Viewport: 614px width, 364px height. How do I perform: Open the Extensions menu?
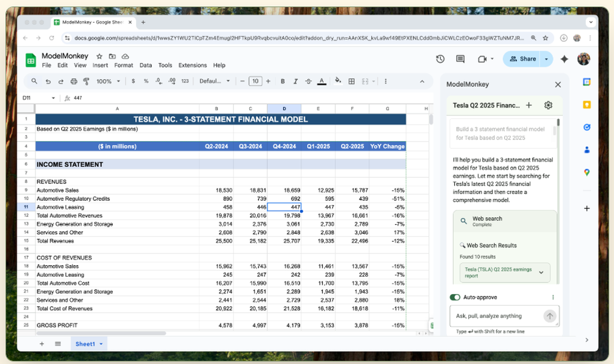pos(192,65)
